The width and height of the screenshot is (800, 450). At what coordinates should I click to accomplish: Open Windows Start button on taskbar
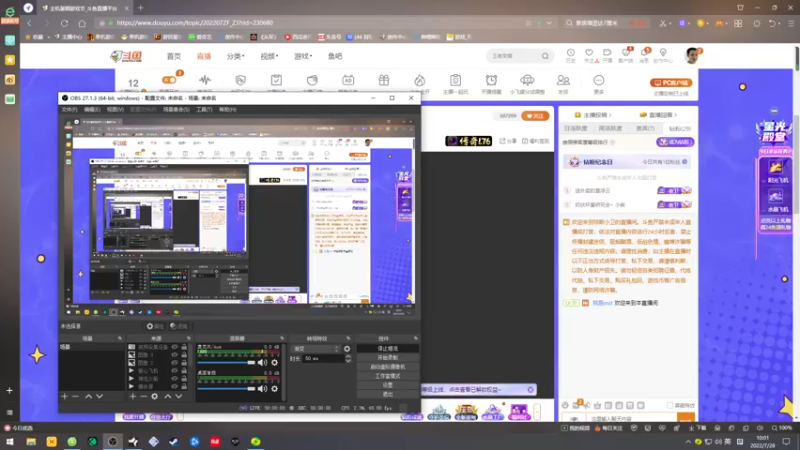[x=10, y=441]
